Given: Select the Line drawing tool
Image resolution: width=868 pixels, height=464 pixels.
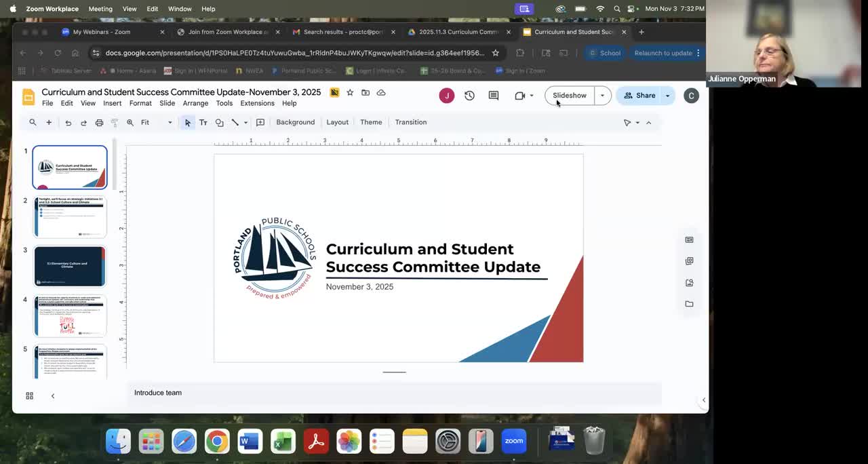Looking at the screenshot, I should (x=234, y=122).
